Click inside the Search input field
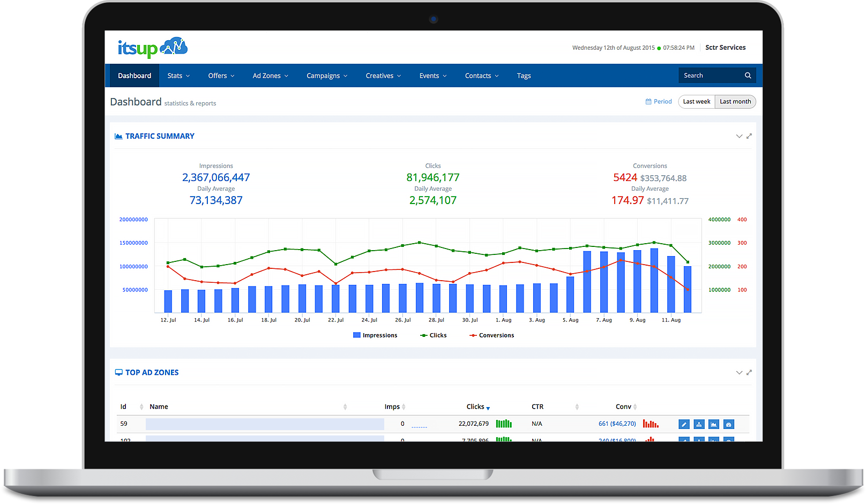Image resolution: width=866 pixels, height=504 pixels. [710, 76]
